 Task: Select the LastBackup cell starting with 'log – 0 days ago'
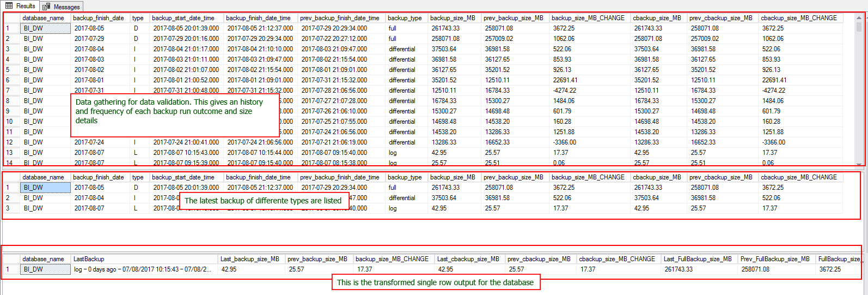142,269
